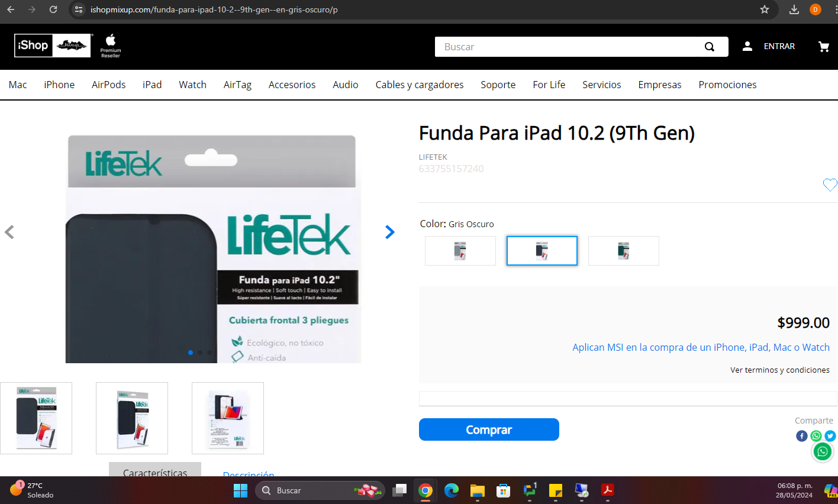Open the Accesorios menu
This screenshot has width=838, height=504.
pyautogui.click(x=292, y=85)
